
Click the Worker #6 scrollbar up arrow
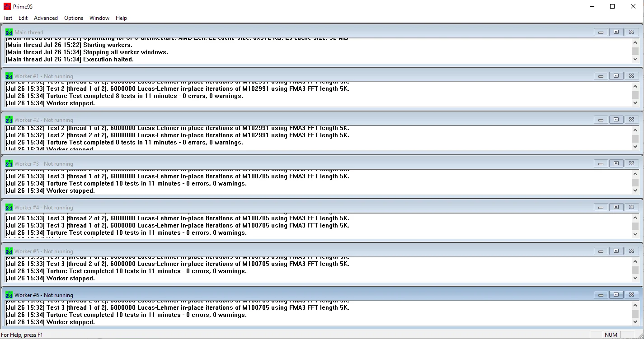point(635,305)
